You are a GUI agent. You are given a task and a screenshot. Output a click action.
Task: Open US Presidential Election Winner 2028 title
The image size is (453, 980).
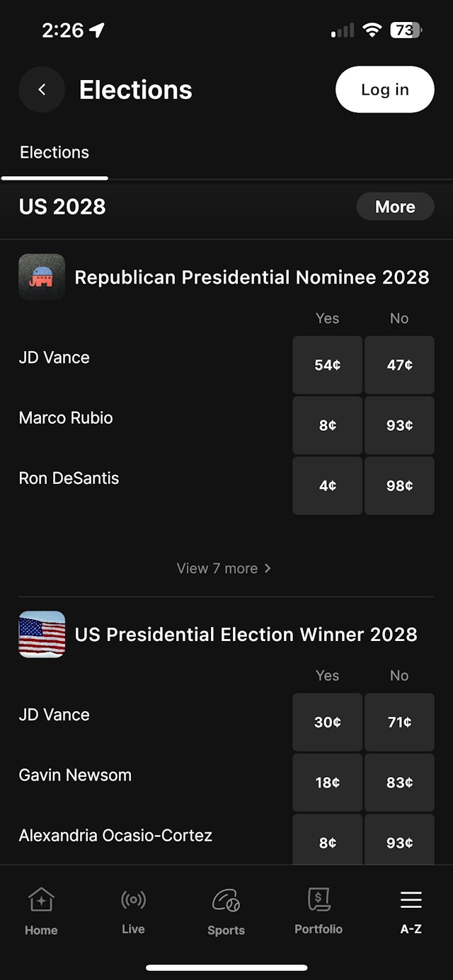pyautogui.click(x=246, y=635)
